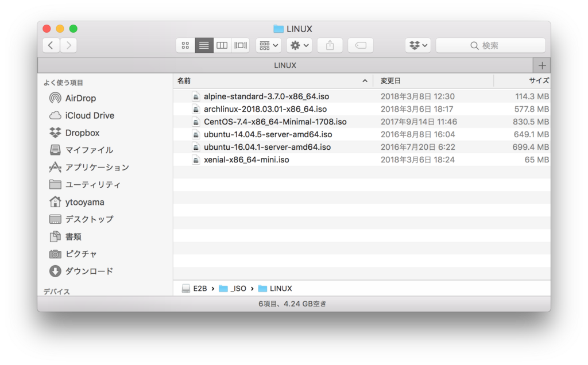Switch to list view

click(204, 45)
